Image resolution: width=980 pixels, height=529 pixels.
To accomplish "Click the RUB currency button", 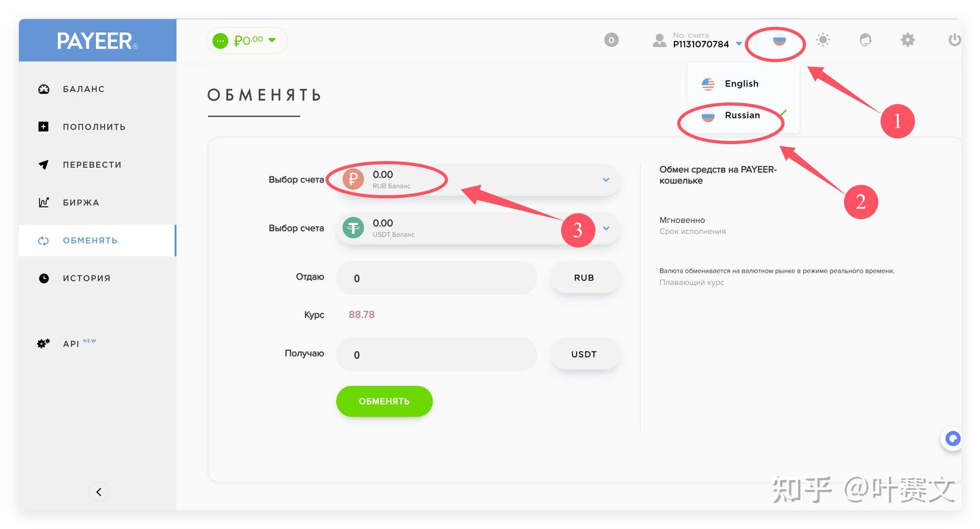I will click(x=584, y=277).
